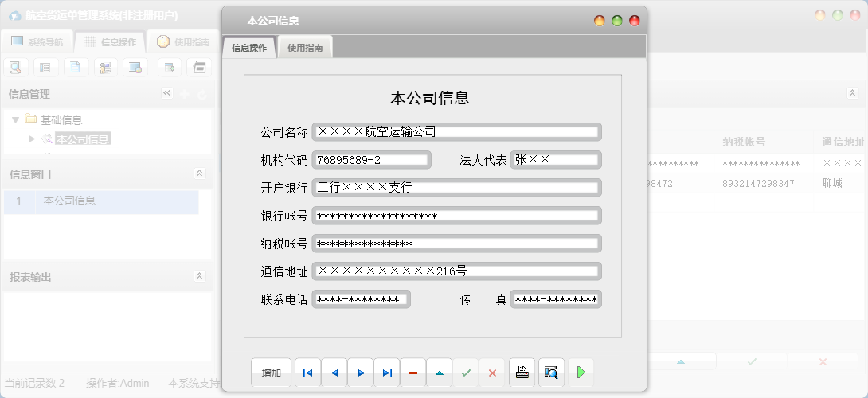The height and width of the screenshot is (398, 868).
Task: Click the faded checkmark icon in main window bottom-right
Action: 752,361
